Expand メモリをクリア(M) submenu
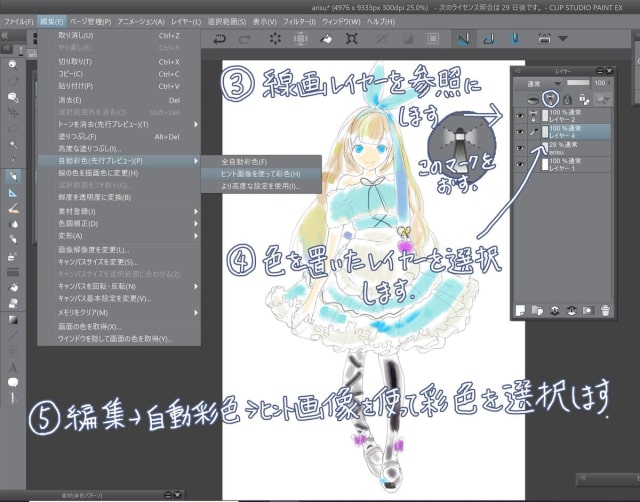Viewport: 640px width, 502px height. coord(196,313)
